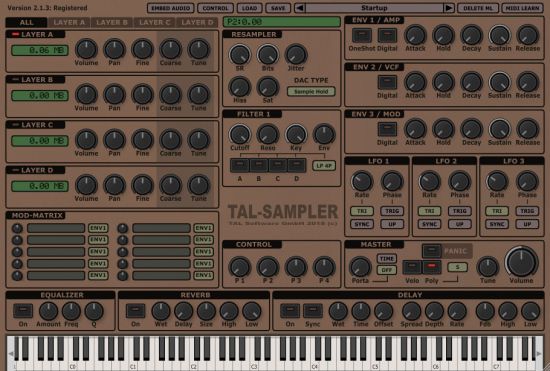Image resolution: width=550 pixels, height=371 pixels.
Task: Toggle Filter 1 routing switch A
Action: click(x=240, y=165)
